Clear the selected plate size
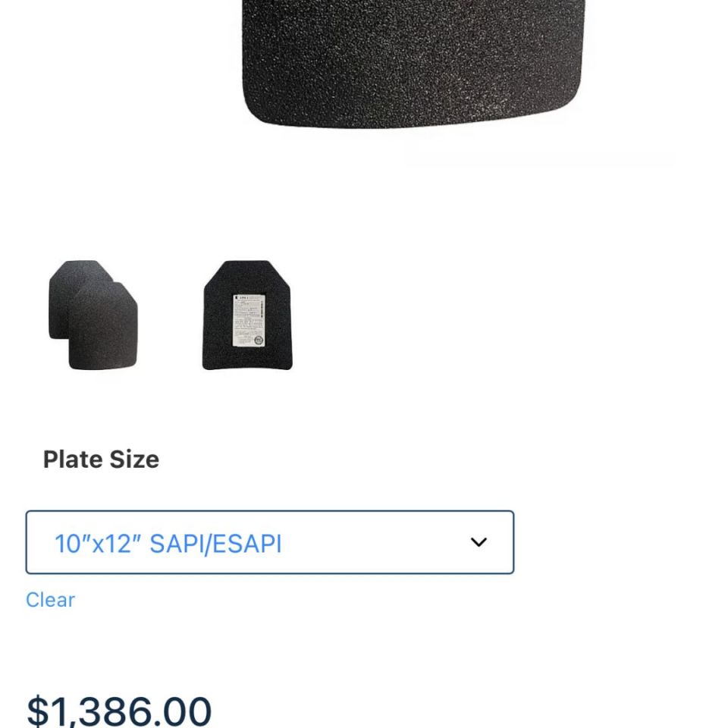 pos(50,600)
